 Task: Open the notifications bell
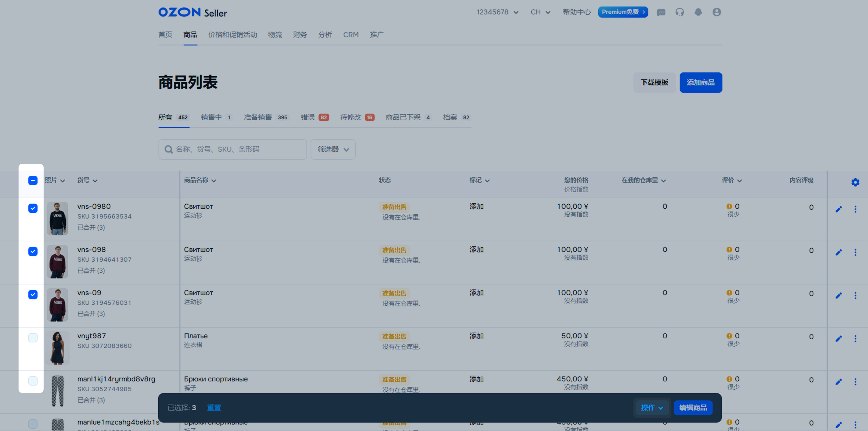(698, 13)
